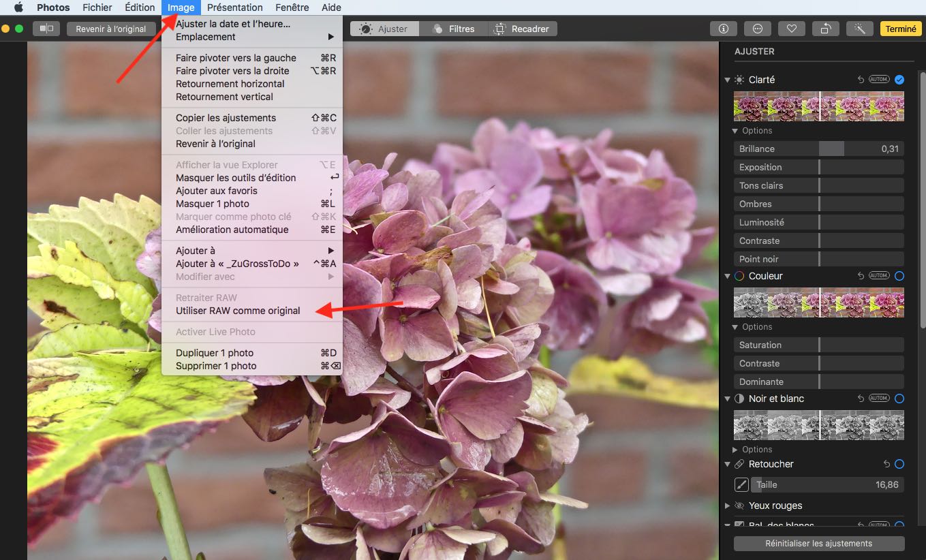Click the Retoucher bandage icon
Viewport: 926px width, 560px height.
click(x=739, y=464)
